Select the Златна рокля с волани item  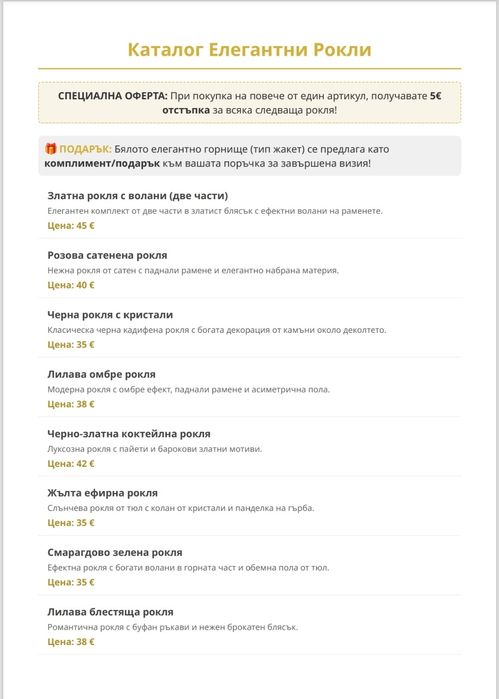tap(249, 210)
